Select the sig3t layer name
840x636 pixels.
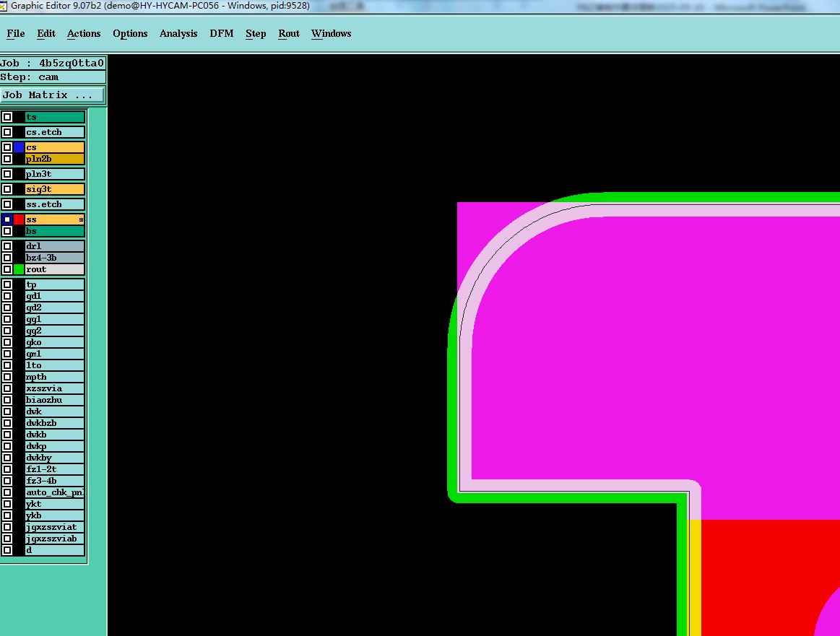(55, 188)
